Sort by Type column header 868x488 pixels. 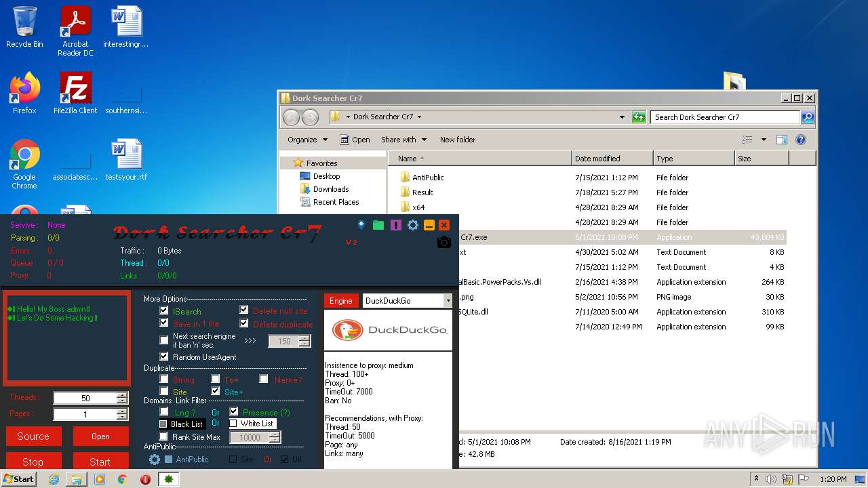click(x=694, y=159)
